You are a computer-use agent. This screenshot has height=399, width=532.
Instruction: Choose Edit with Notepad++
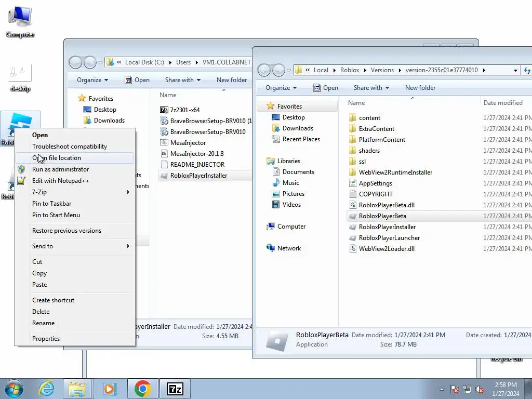(75, 181)
